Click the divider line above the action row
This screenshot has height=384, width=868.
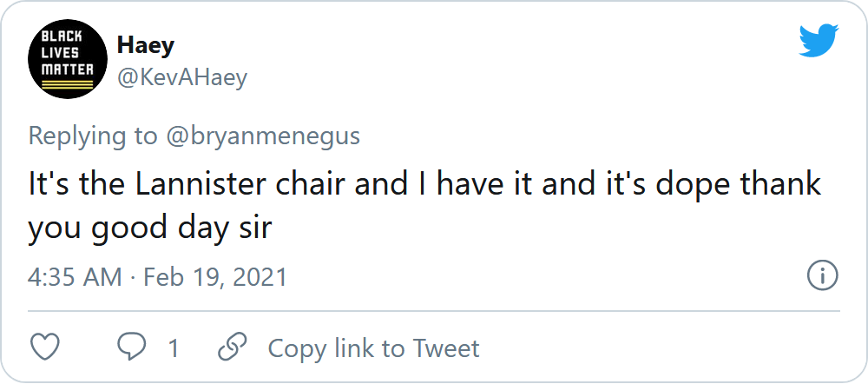click(433, 311)
